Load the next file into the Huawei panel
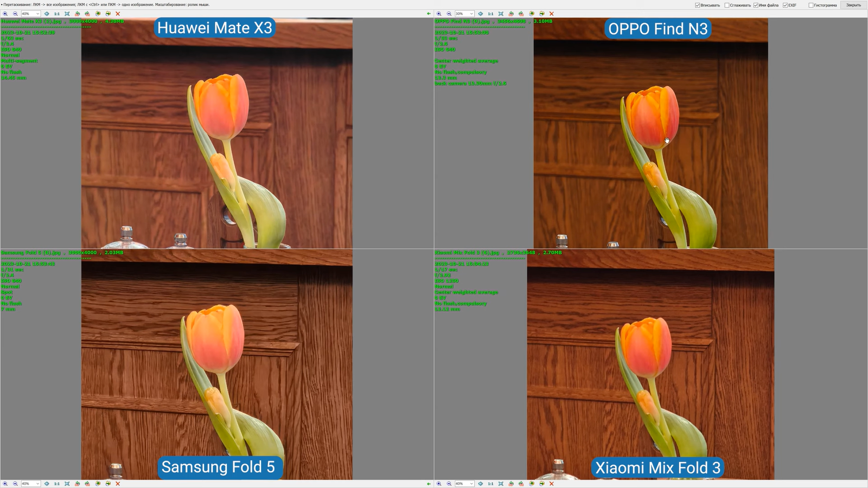The image size is (868, 488). point(108,14)
